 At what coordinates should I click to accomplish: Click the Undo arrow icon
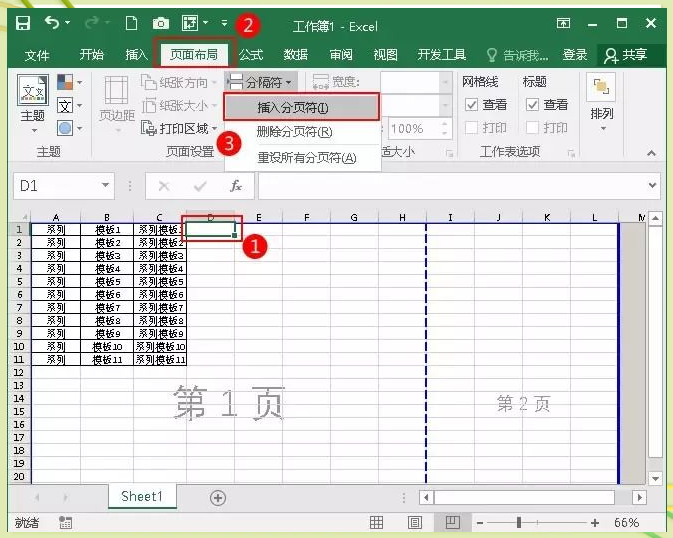[52, 22]
